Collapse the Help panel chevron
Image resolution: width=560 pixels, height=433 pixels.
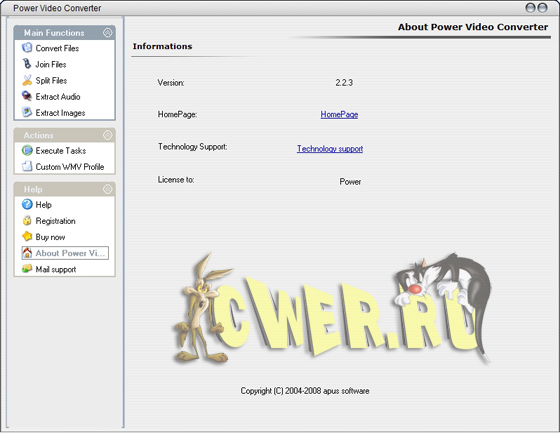coord(108,189)
